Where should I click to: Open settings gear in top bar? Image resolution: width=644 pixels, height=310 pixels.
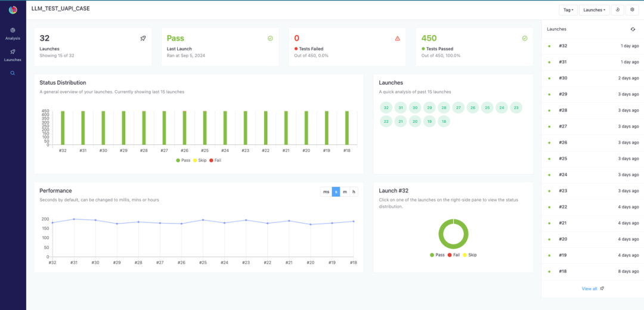tap(632, 10)
